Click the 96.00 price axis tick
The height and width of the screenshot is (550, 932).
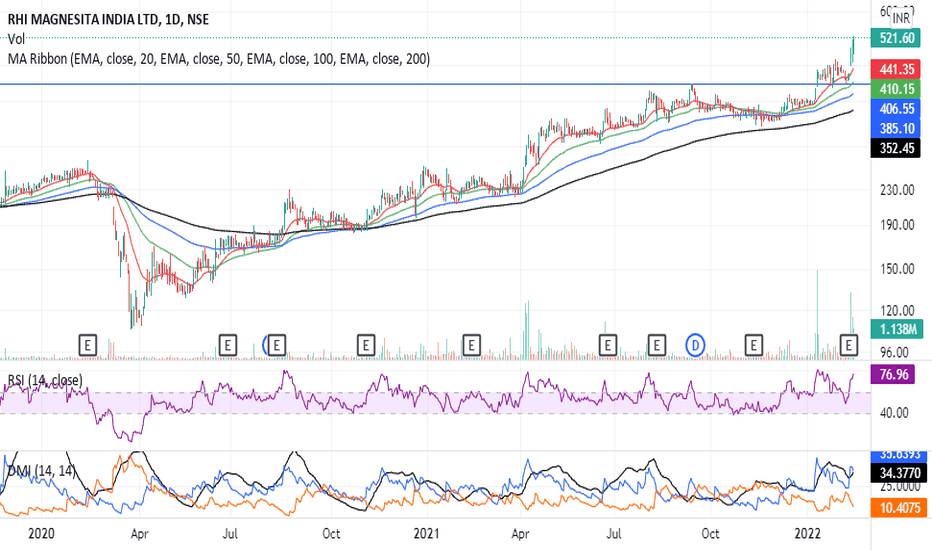click(x=894, y=351)
